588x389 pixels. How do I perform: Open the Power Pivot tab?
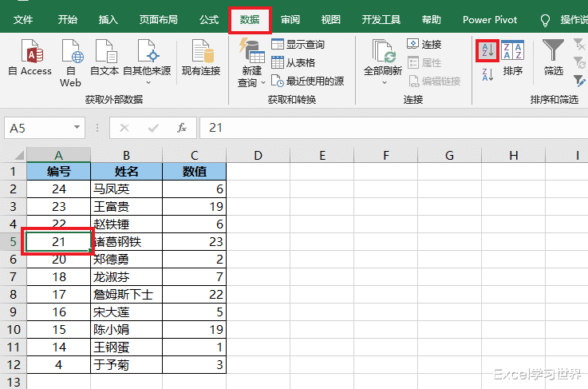490,19
